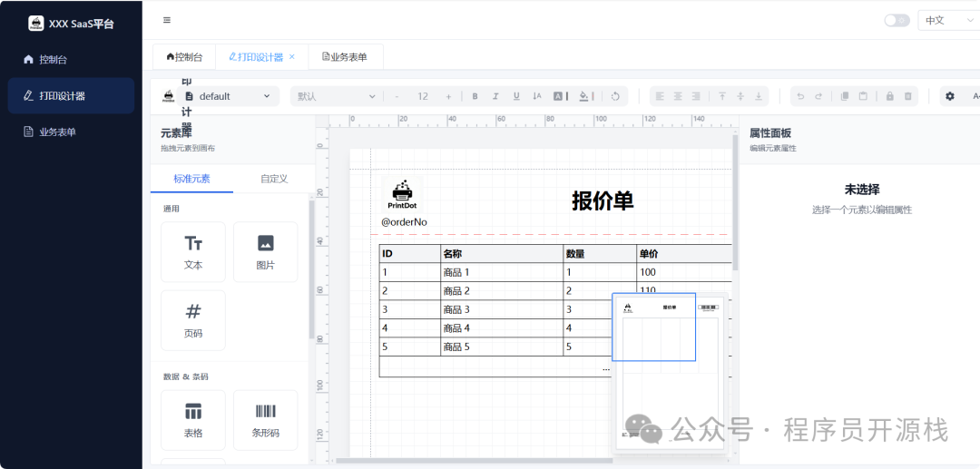This screenshot has height=469, width=980.
Task: Toggle bold formatting in the toolbar
Action: (475, 96)
